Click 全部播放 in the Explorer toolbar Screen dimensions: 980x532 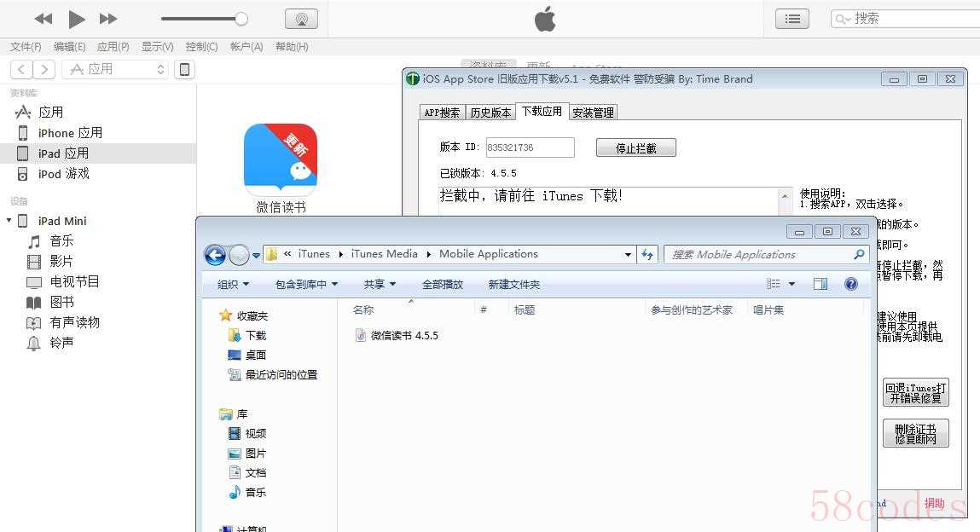[x=443, y=285]
